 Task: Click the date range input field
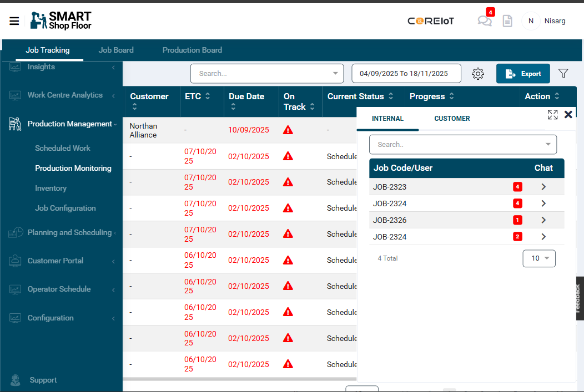406,74
